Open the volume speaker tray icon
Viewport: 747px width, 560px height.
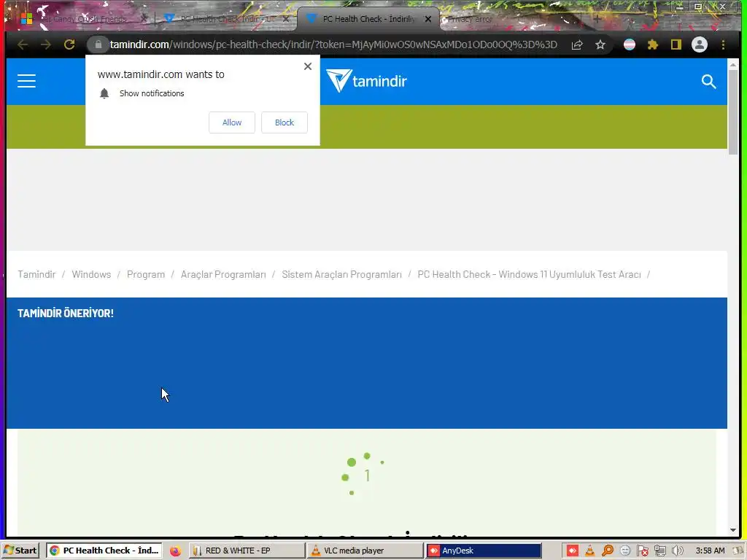[677, 551]
